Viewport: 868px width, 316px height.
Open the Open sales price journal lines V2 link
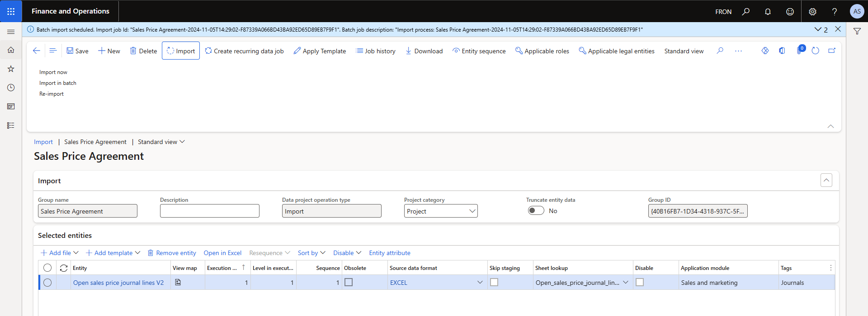point(118,283)
